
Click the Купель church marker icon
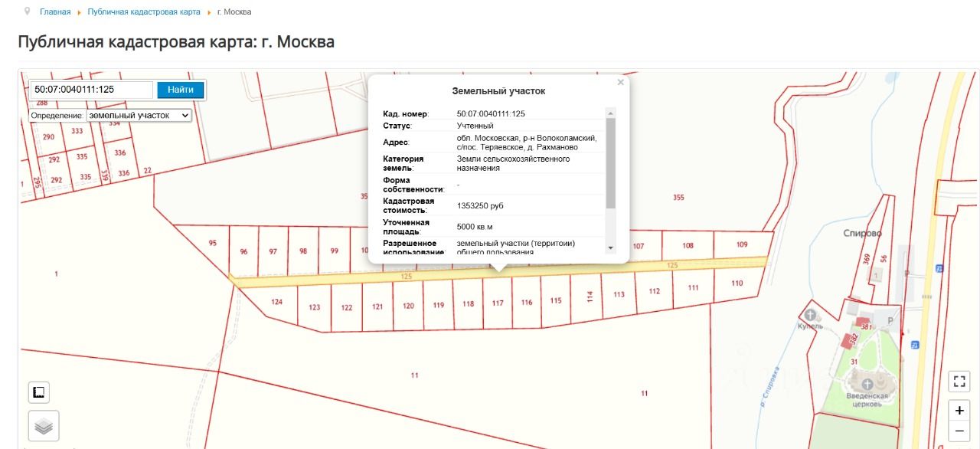pos(811,313)
